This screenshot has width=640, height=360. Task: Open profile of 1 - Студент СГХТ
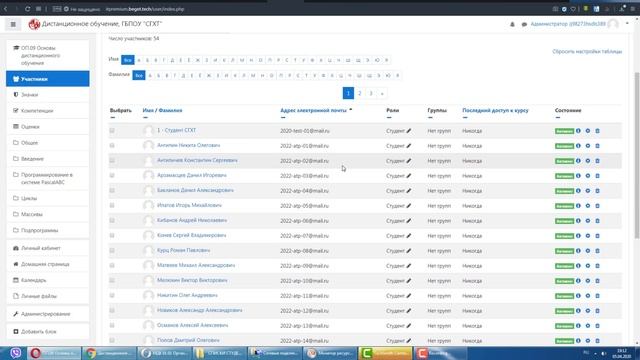coord(176,130)
